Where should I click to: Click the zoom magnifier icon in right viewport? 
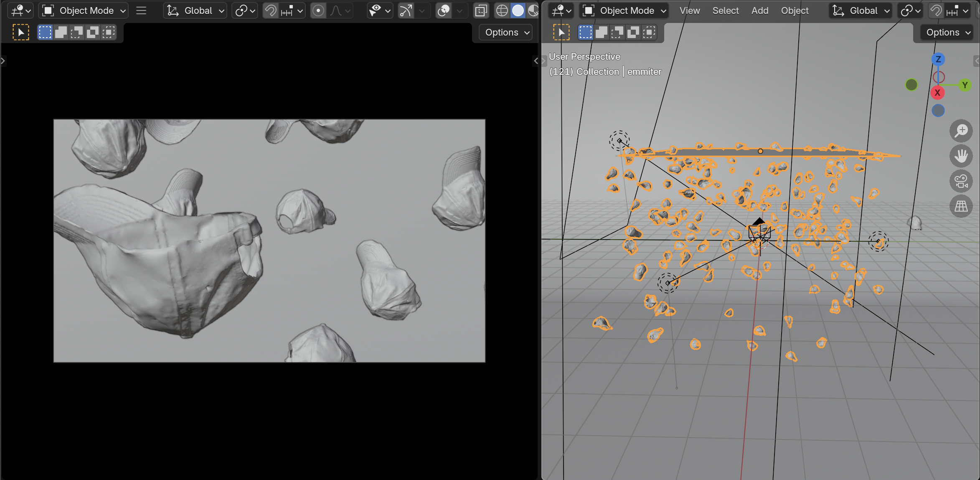(961, 131)
